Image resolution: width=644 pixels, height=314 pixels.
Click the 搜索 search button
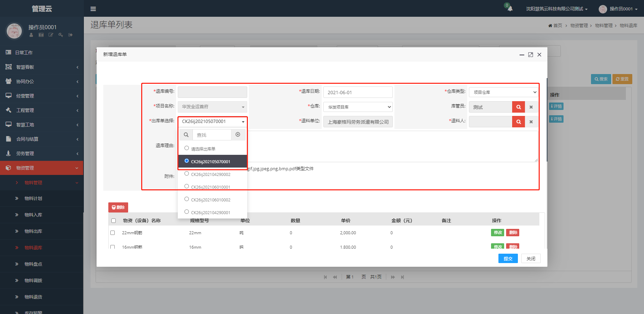[x=601, y=79]
